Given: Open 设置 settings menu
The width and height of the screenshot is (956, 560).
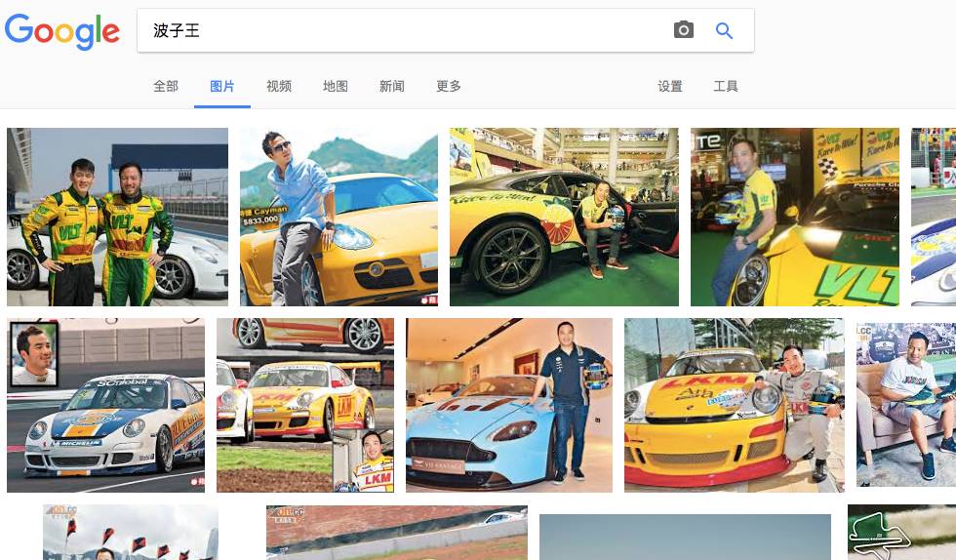Looking at the screenshot, I should click(670, 86).
